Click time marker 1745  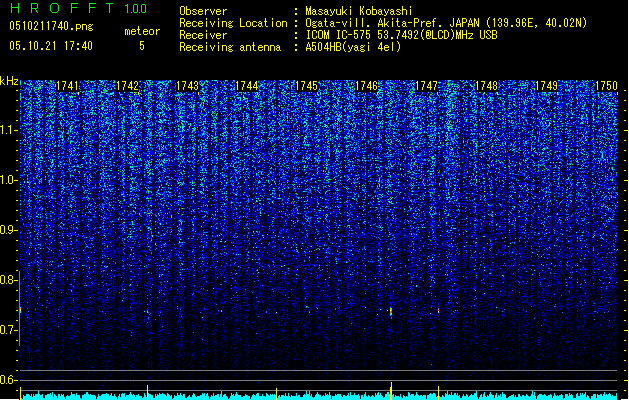[306, 86]
